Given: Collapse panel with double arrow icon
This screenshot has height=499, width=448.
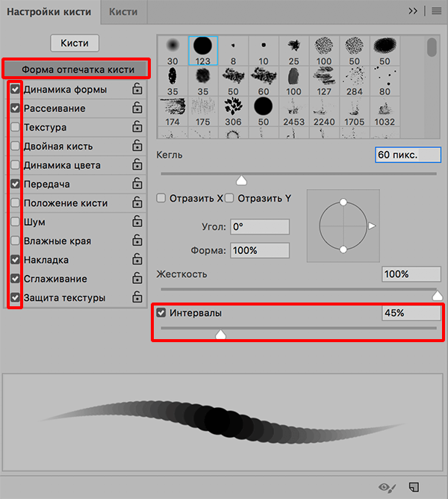Looking at the screenshot, I should pos(413,11).
